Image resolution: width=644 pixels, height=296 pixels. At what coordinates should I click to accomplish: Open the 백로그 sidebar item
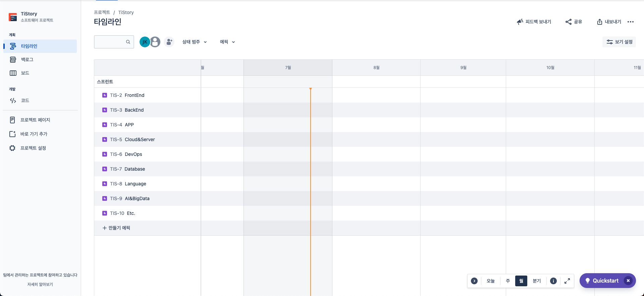click(40, 60)
